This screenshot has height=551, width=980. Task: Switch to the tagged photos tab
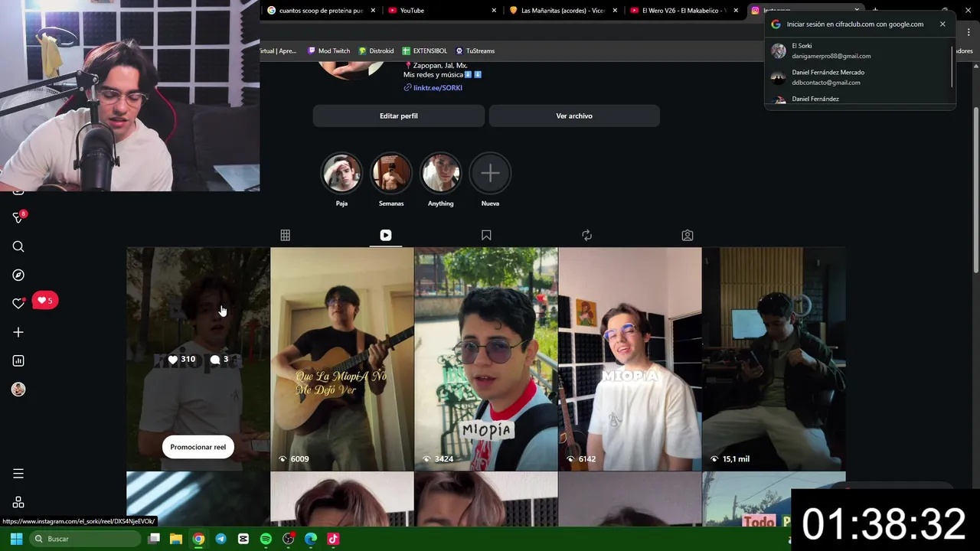click(x=688, y=235)
